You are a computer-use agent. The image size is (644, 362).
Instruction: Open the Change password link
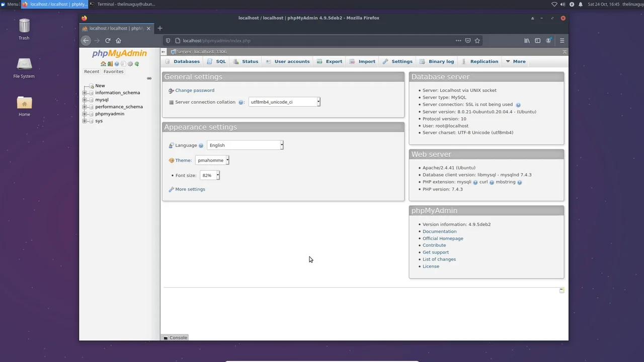point(195,90)
